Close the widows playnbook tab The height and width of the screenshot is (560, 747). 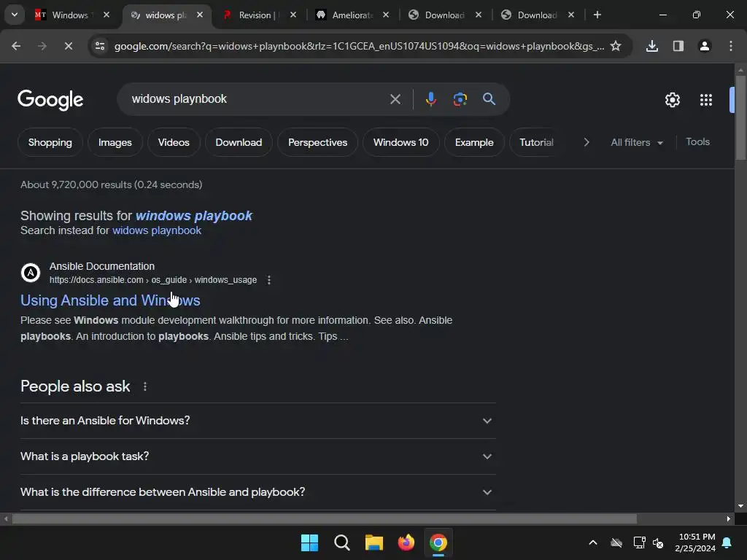[200, 15]
